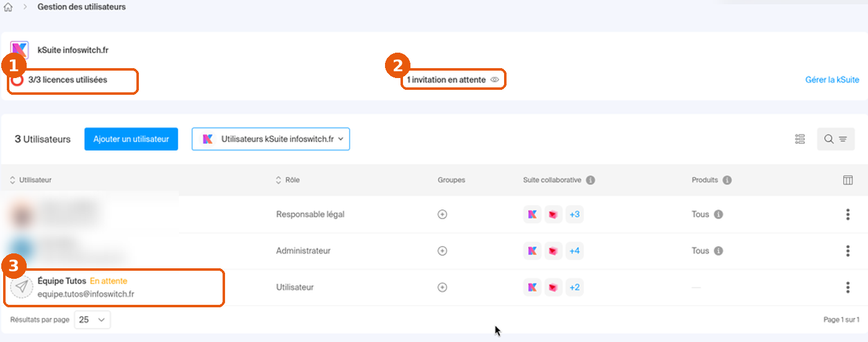The image size is (868, 342).
Task: Sort table by Rôle column
Action: coord(288,180)
